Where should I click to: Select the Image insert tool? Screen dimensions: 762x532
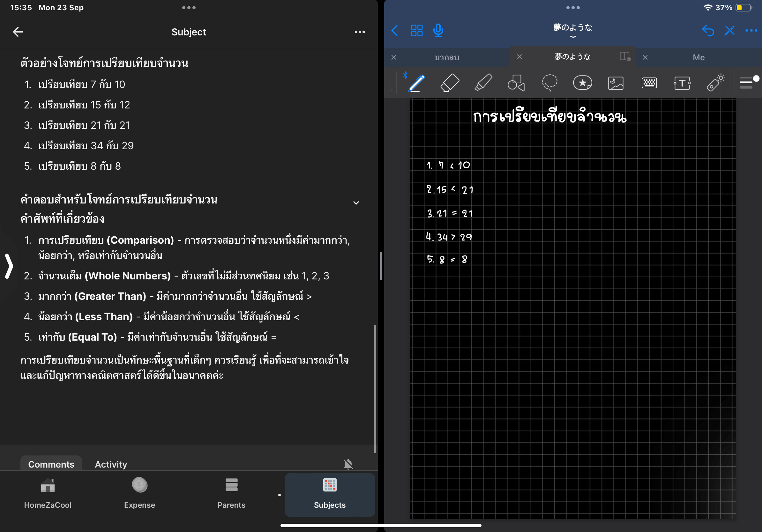pos(616,83)
